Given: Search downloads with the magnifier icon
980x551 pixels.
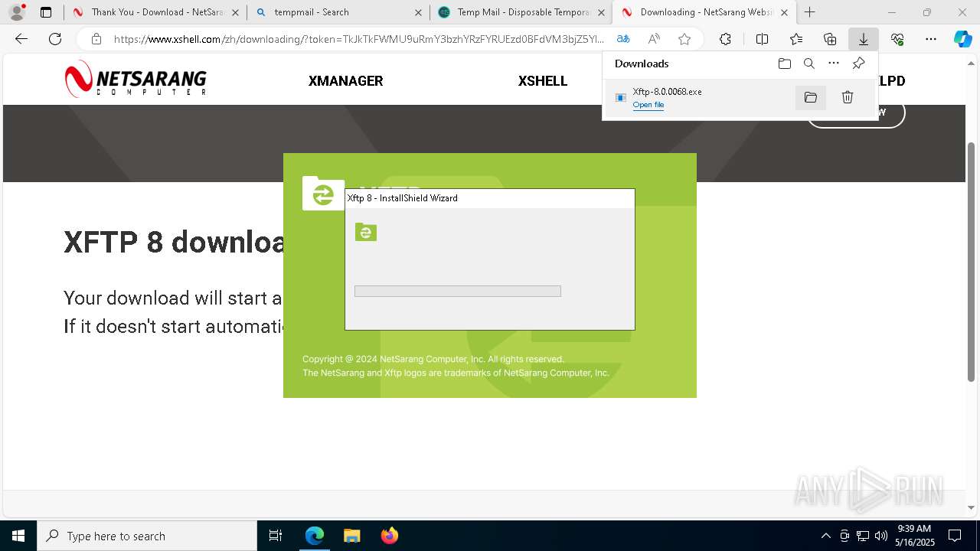Looking at the screenshot, I should 808,64.
